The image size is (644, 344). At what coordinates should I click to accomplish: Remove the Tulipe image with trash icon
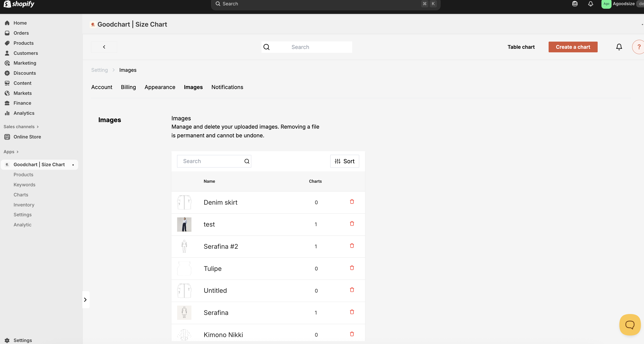[x=352, y=268]
